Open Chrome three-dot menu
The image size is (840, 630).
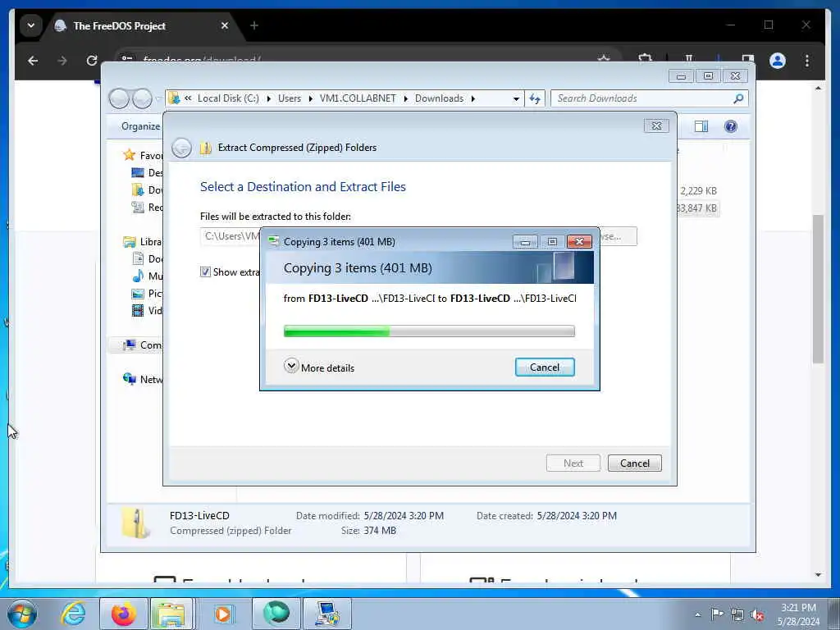807,61
